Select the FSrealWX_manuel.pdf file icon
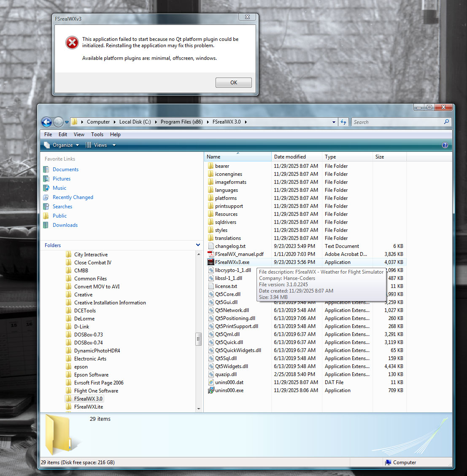Viewport: 467px width, 476px height. pyautogui.click(x=211, y=254)
